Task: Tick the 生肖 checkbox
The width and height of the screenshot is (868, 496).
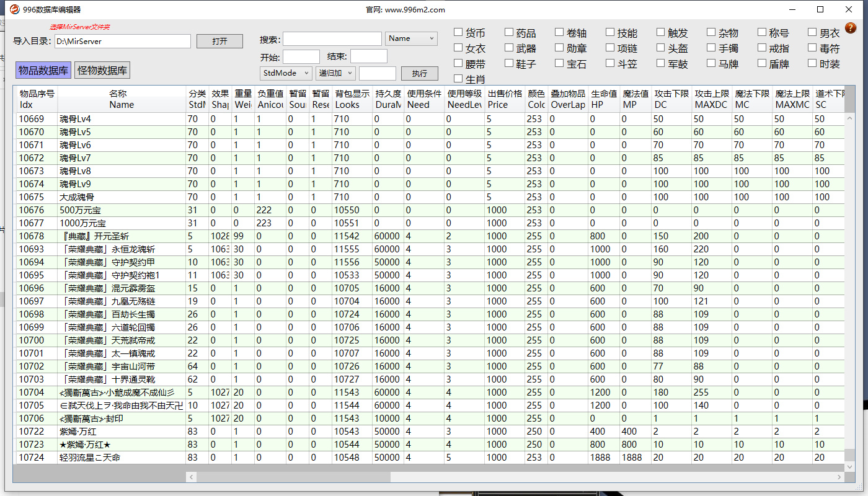Action: (x=458, y=79)
